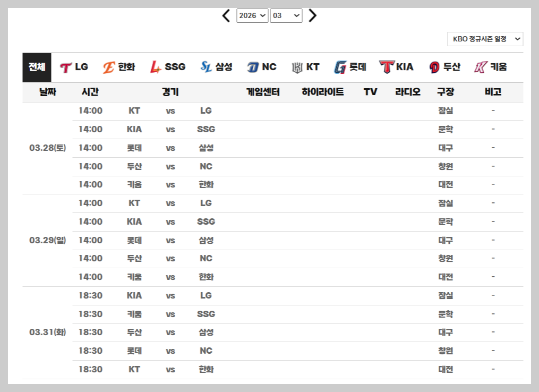
Task: Click the 03.29(일) date cell
Action: click(x=47, y=240)
